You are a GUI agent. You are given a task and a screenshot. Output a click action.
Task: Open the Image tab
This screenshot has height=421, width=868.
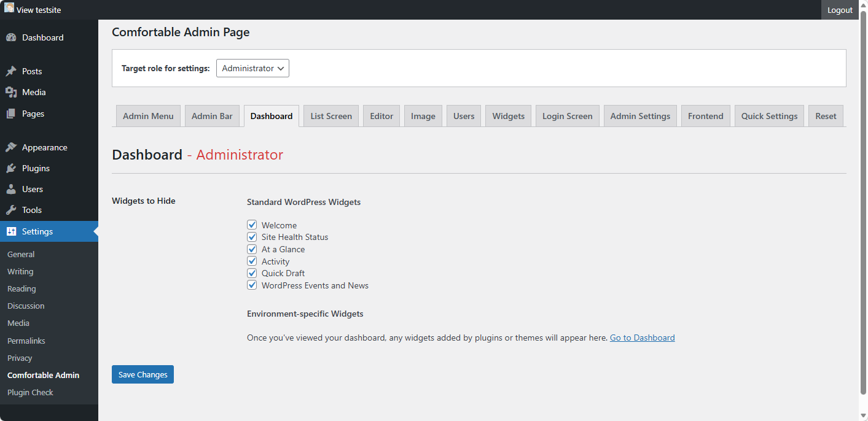[423, 116]
